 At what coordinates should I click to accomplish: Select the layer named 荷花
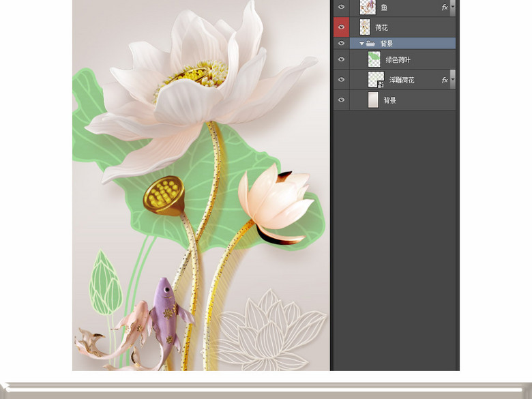click(381, 27)
